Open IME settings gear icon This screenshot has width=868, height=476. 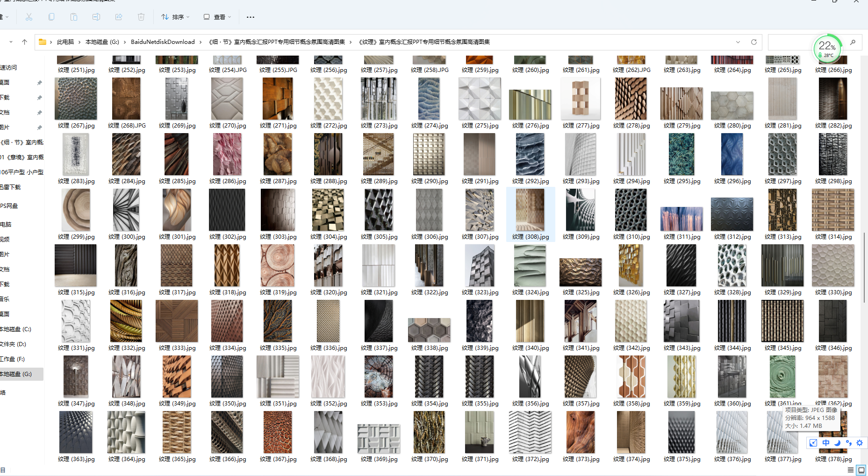tap(860, 443)
